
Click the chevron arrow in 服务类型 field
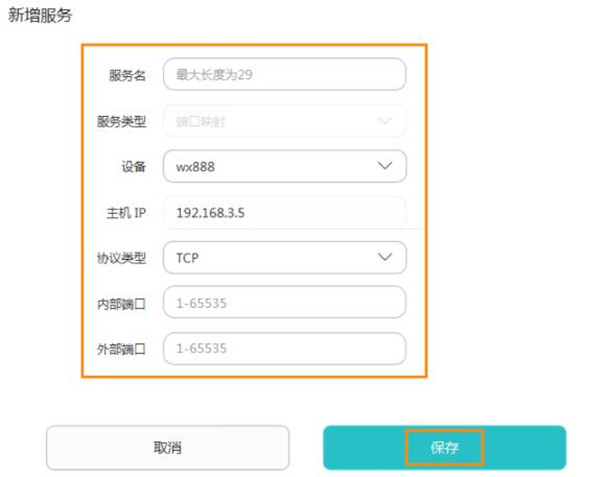pyautogui.click(x=385, y=121)
